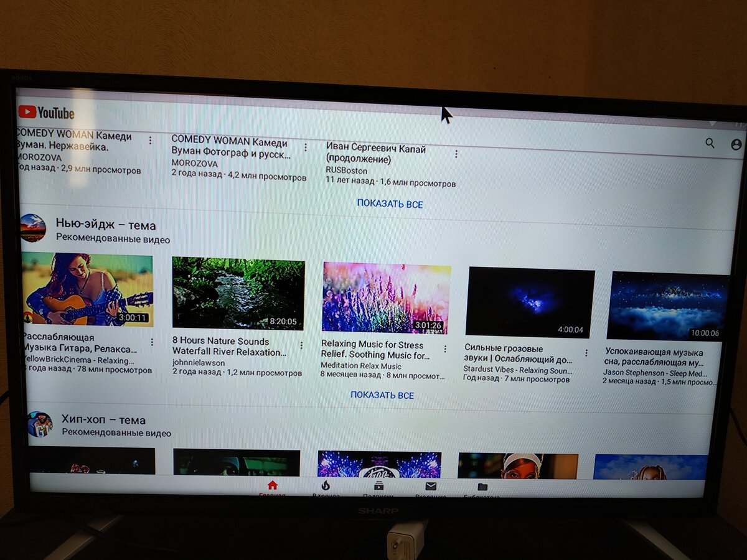Viewport: 747px width, 560px height.
Task: Play hip-hop thumbnail with blue sky
Action: point(651,467)
